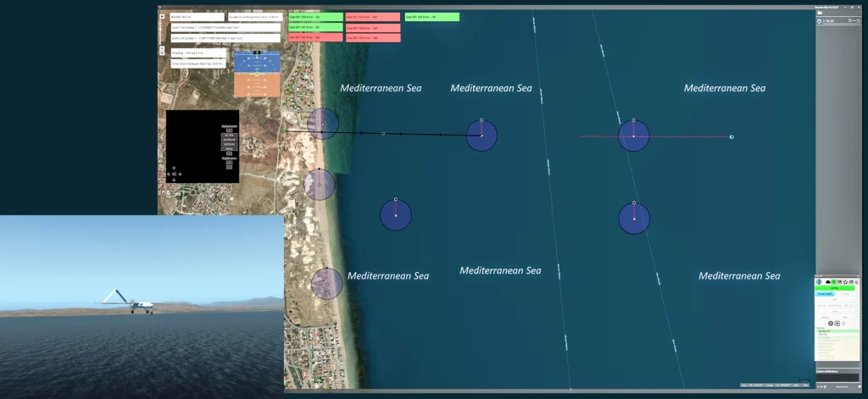This screenshot has width=868, height=399.
Task: Click the Heading readout box
Action: tap(198, 53)
